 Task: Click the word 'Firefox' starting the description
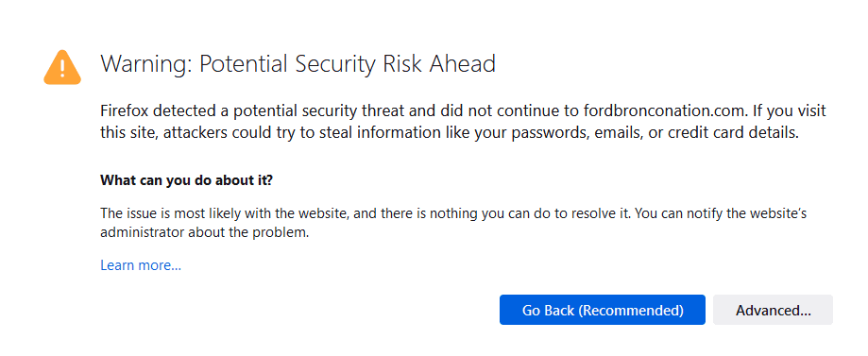[x=125, y=110]
